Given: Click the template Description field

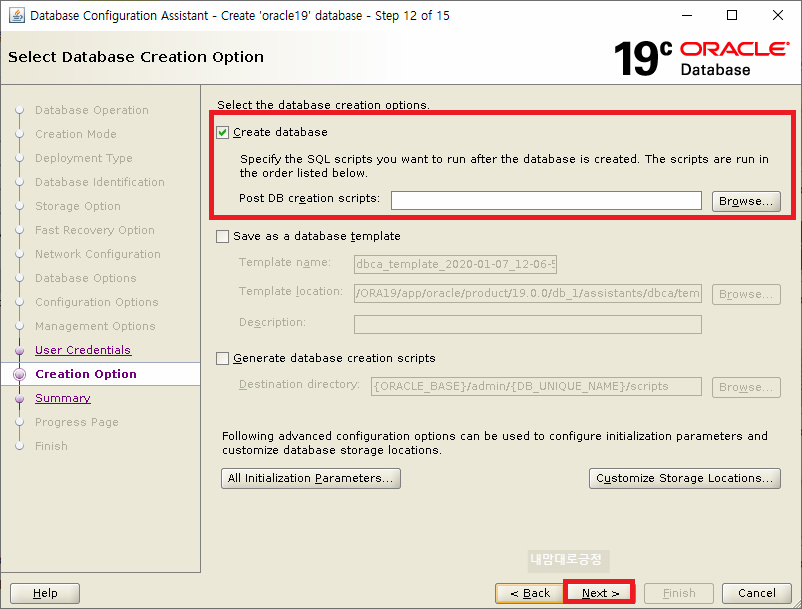Looking at the screenshot, I should [527, 325].
